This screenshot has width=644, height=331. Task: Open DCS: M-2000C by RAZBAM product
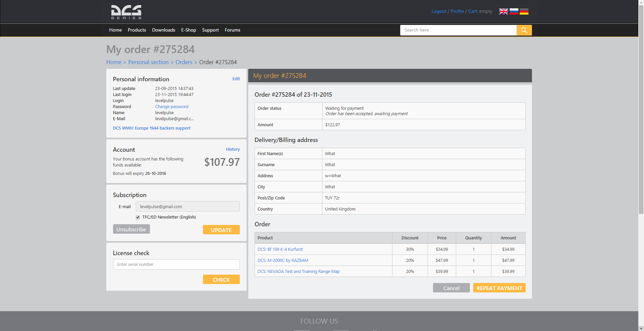pos(283,261)
